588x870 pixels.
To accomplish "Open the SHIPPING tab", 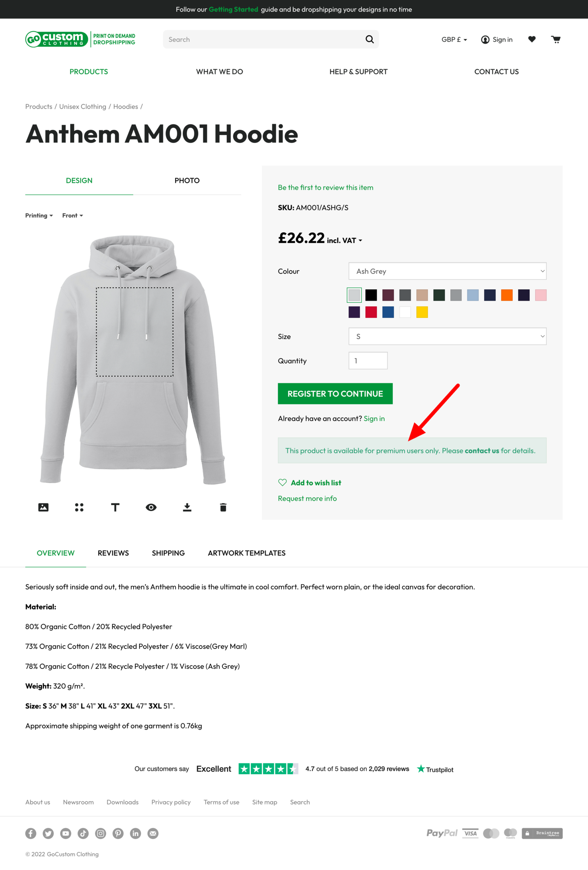I will 168,553.
